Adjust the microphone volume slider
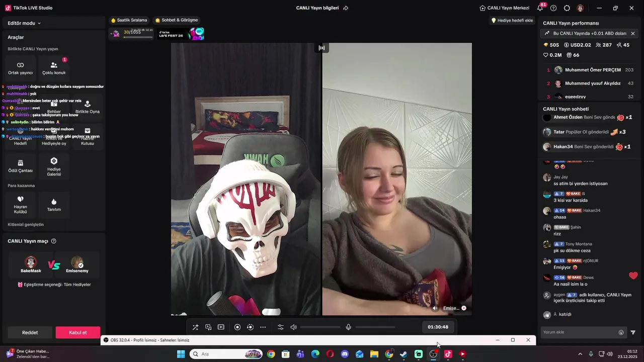This screenshot has width=644, height=362. (x=375, y=327)
